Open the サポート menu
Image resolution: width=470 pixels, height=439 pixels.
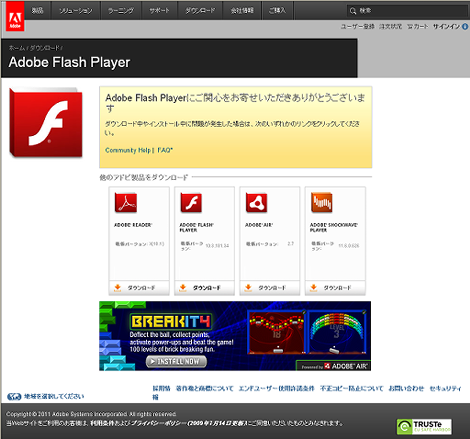click(x=159, y=11)
